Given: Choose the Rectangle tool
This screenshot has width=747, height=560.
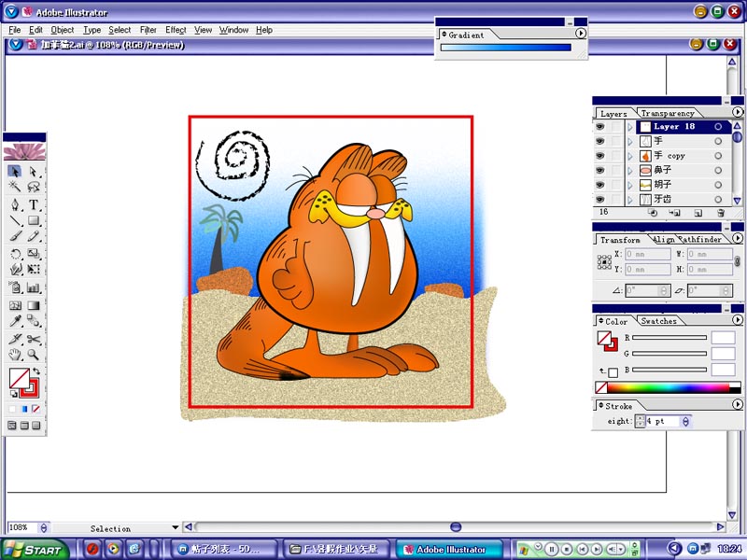Looking at the screenshot, I should [33, 220].
